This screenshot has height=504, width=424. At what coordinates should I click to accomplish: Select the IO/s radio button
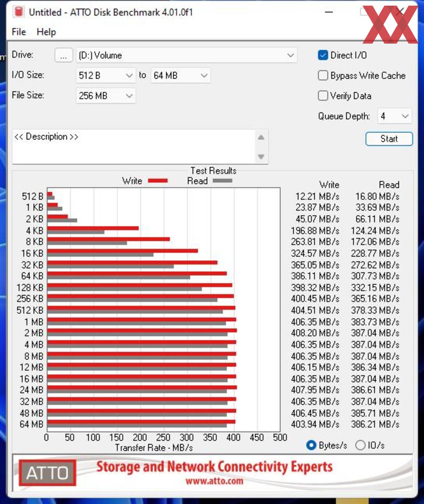coord(360,445)
